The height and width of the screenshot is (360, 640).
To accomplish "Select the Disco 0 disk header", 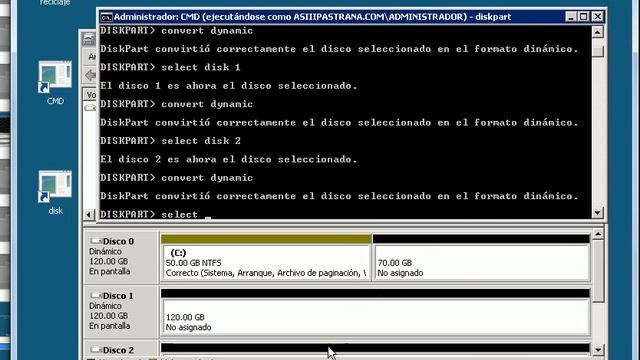I will (121, 256).
